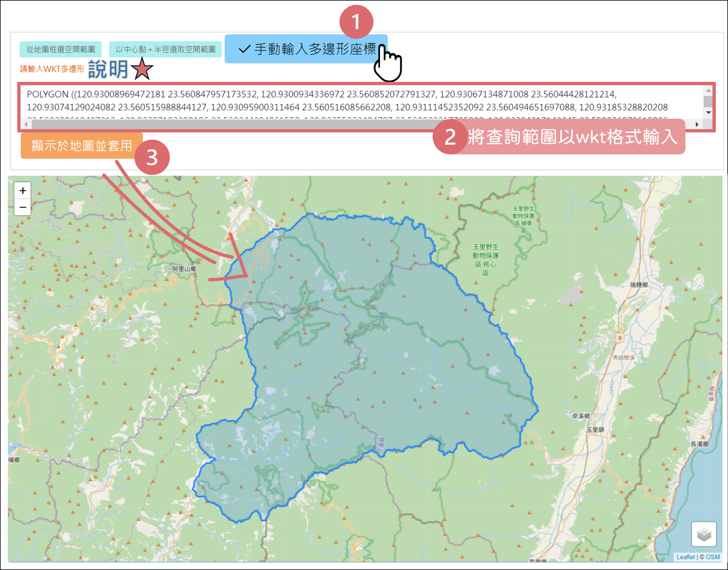Switch to 從地圖框選空間範圍 mode

61,49
